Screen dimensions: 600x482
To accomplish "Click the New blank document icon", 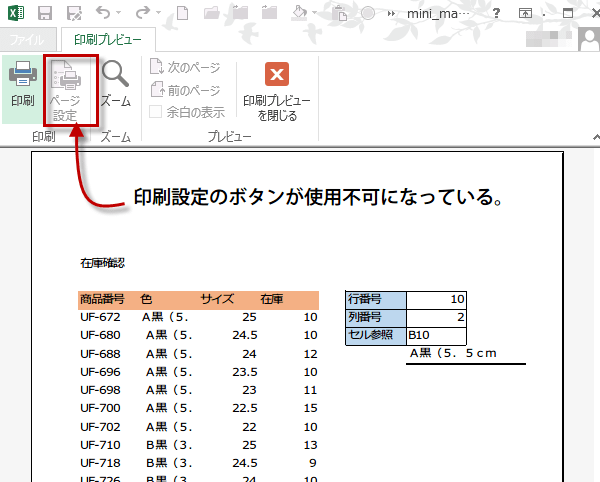I will click(183, 13).
